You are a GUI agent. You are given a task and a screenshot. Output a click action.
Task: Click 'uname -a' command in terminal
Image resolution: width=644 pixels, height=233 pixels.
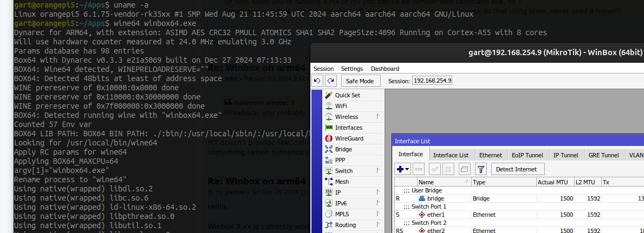[x=131, y=5]
